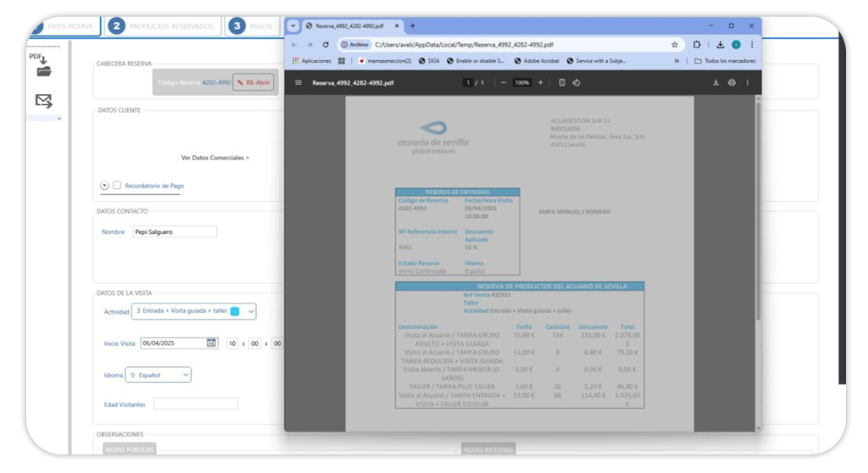Open the calendar picker for Inicio Visita

(211, 343)
